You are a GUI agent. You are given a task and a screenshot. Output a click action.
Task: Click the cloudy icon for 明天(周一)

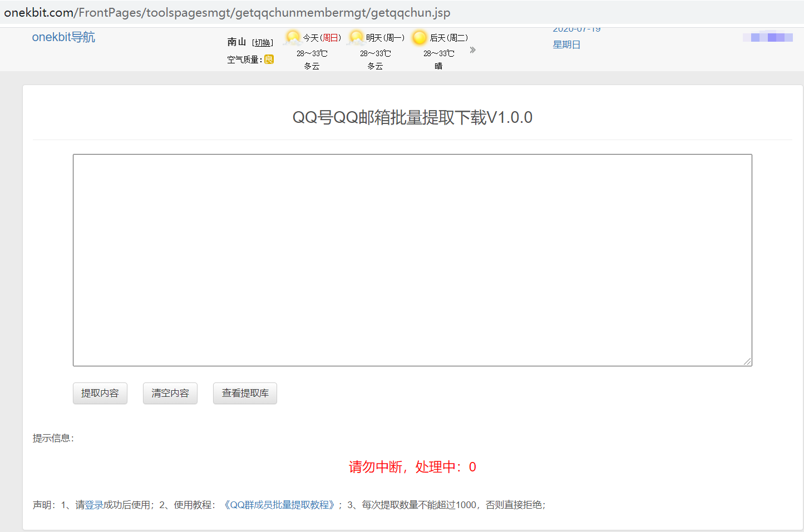[x=356, y=37]
